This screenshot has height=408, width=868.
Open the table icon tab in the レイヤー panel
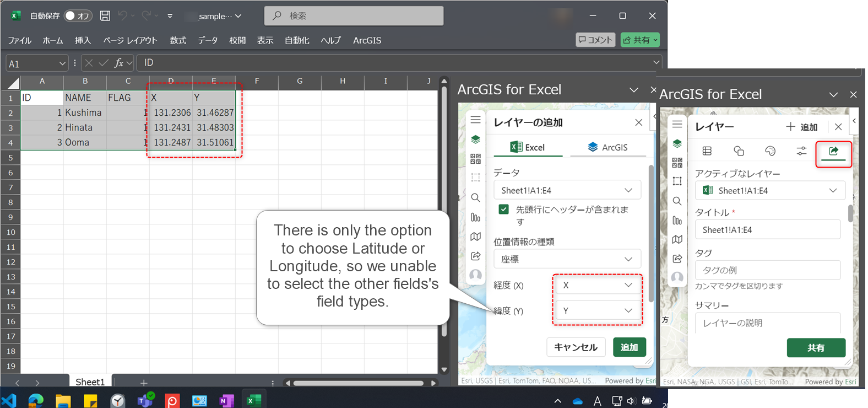(x=707, y=151)
